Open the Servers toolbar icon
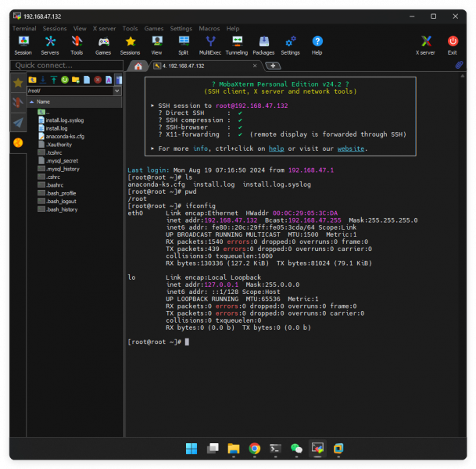Viewport: 476px width, 469px height. click(50, 45)
